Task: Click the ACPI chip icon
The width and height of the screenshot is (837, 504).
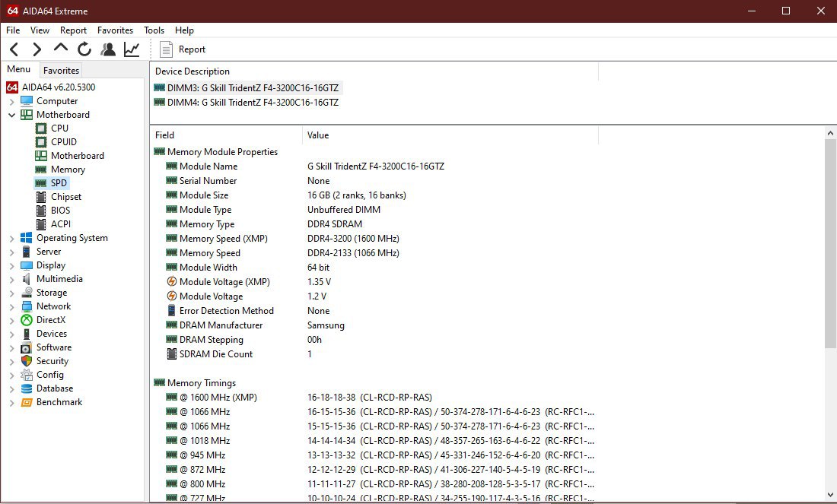Action: pos(41,224)
